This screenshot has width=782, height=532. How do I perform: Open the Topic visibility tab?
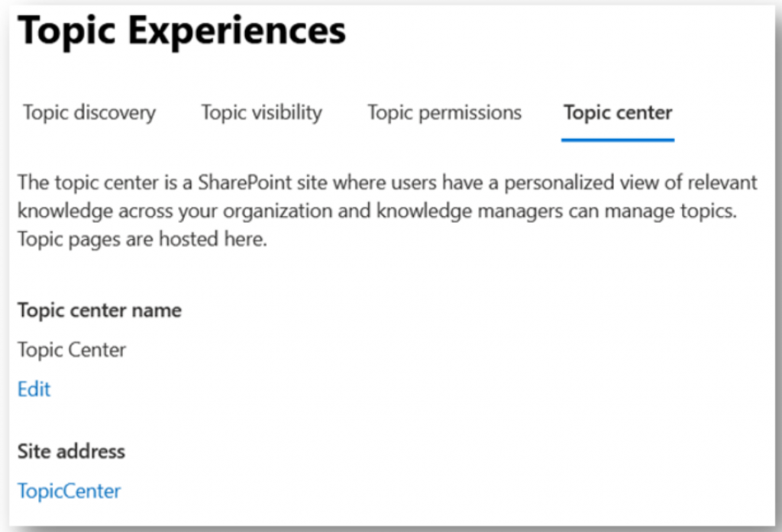tap(262, 113)
